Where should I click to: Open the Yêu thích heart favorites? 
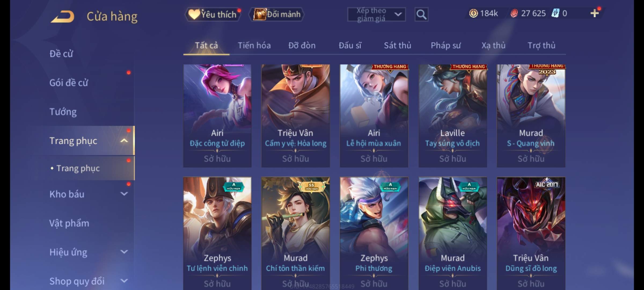tap(212, 14)
